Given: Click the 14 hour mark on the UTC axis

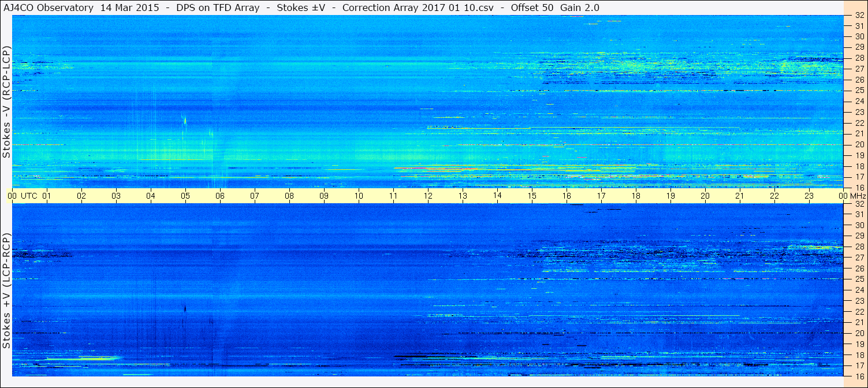Looking at the screenshot, I should coord(497,196).
